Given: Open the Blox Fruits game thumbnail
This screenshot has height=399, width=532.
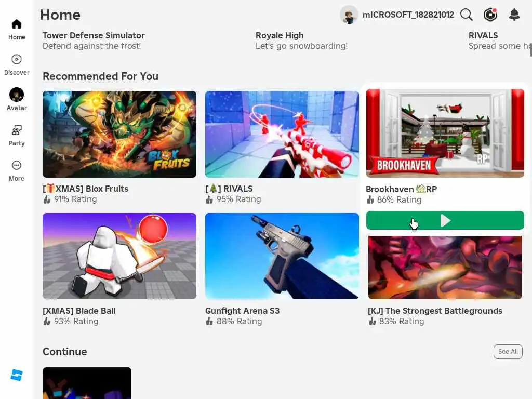Looking at the screenshot, I should 119,134.
